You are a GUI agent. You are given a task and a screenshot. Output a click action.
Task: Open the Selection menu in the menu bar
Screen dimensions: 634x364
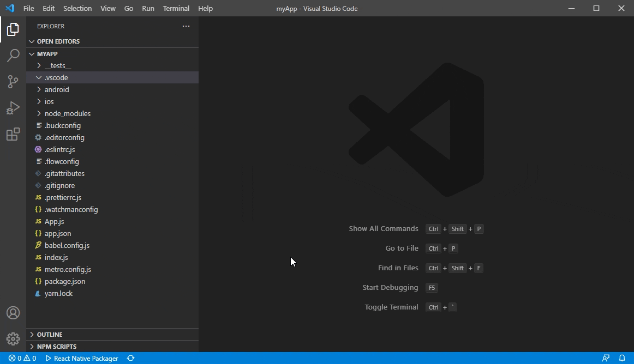[77, 8]
